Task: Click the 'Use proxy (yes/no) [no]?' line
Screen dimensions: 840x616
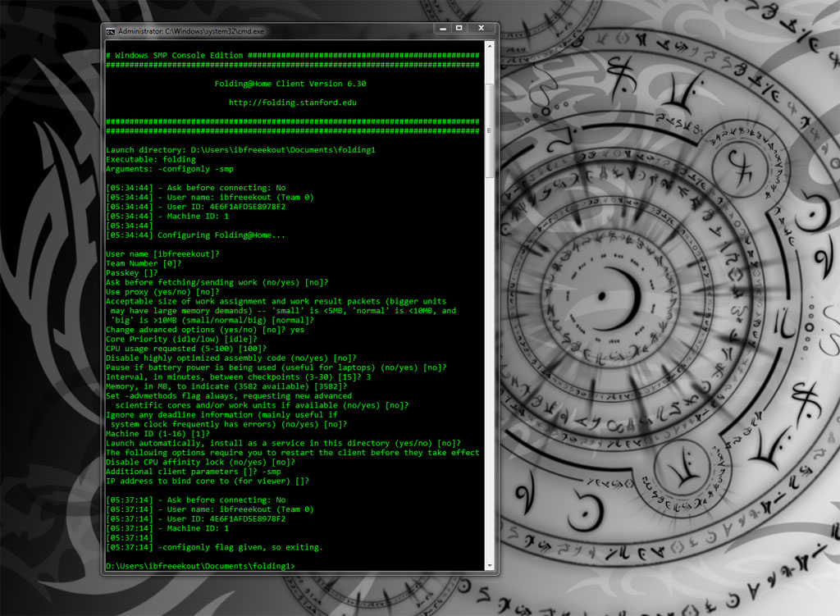Action: point(163,292)
